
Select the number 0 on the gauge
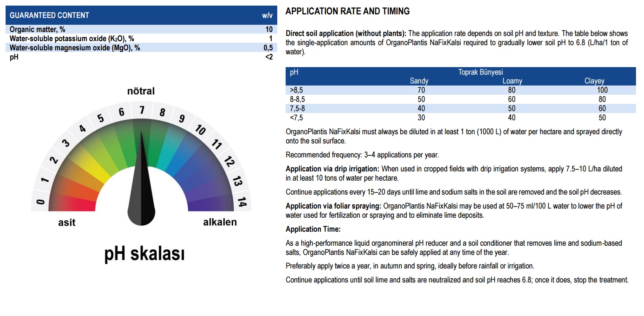coord(40,202)
